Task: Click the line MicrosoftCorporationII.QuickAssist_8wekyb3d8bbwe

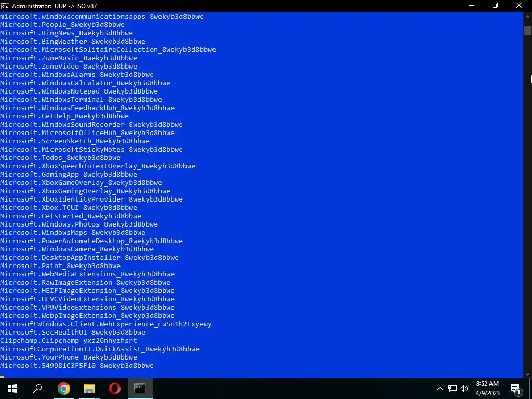Action: [x=100, y=349]
